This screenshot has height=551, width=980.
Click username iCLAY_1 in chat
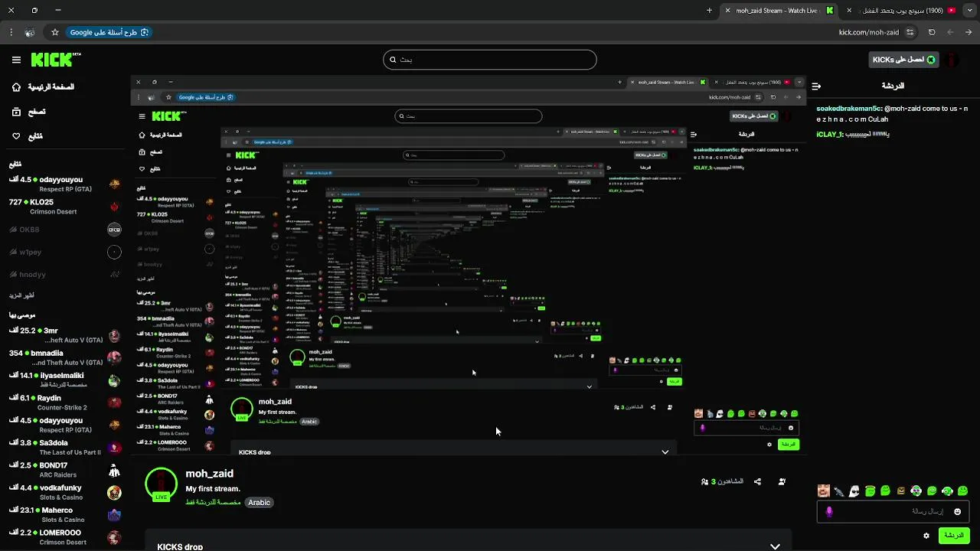pos(829,135)
